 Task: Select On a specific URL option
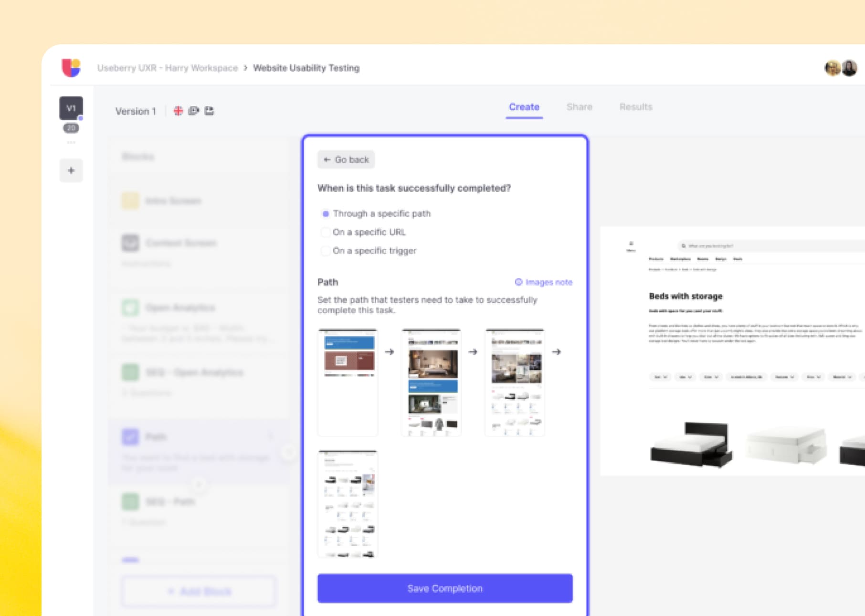tap(363, 232)
